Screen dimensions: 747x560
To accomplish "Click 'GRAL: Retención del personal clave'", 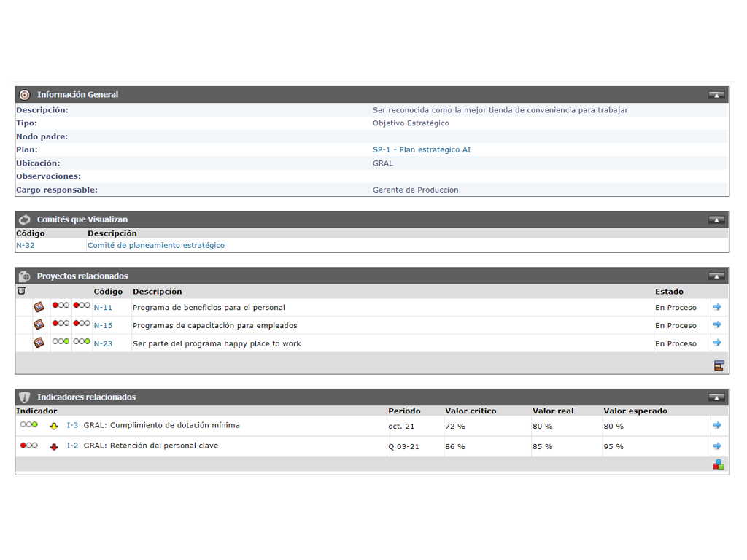I will pos(150,446).
